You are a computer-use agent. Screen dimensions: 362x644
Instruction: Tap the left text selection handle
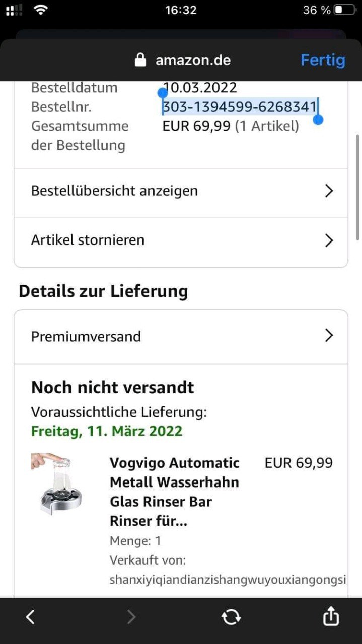162,93
